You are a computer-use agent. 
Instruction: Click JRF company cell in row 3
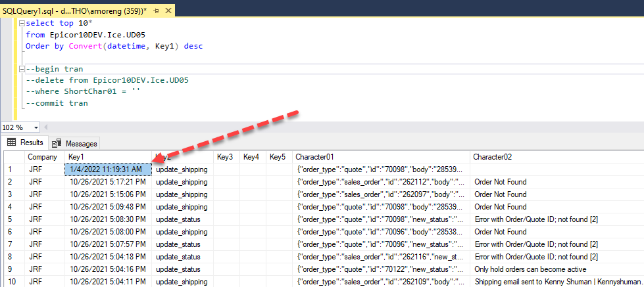click(44, 194)
